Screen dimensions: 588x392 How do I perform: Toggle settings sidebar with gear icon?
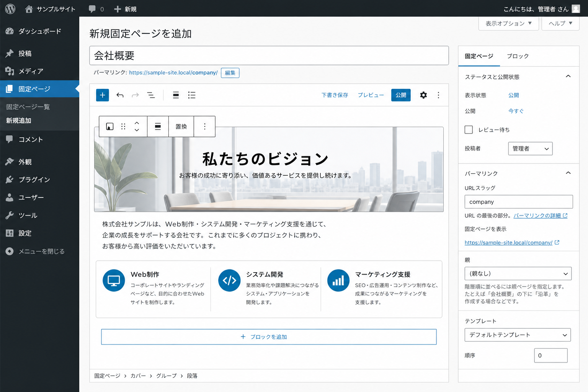(423, 95)
